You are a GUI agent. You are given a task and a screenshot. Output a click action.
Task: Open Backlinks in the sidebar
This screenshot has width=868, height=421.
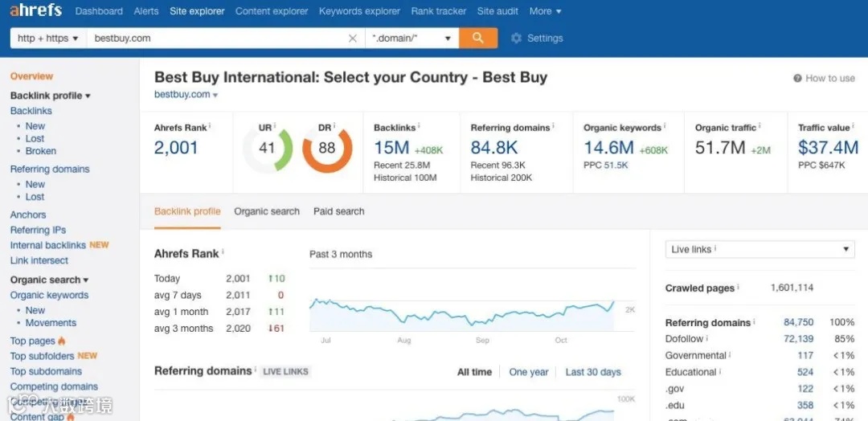coord(31,111)
